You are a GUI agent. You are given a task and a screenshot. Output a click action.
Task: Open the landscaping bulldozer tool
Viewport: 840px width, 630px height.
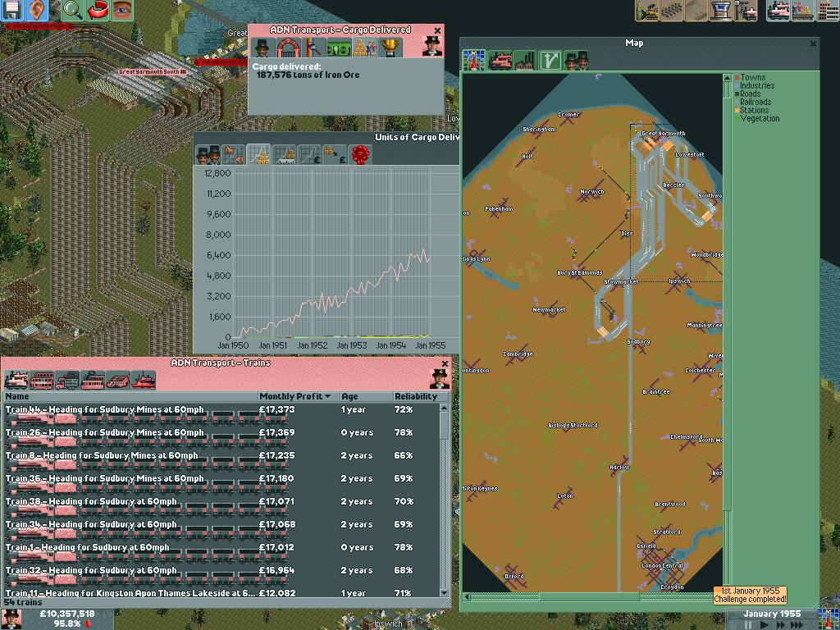(647, 10)
